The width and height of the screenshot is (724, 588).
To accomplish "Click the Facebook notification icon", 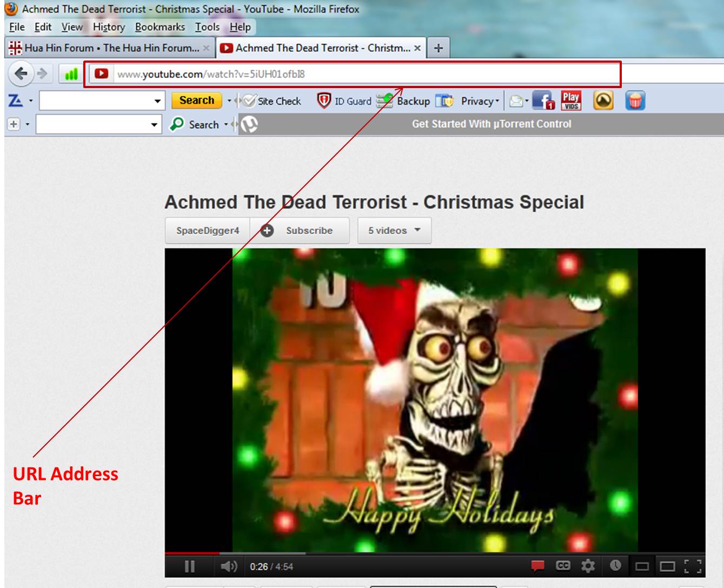I will coord(543,101).
